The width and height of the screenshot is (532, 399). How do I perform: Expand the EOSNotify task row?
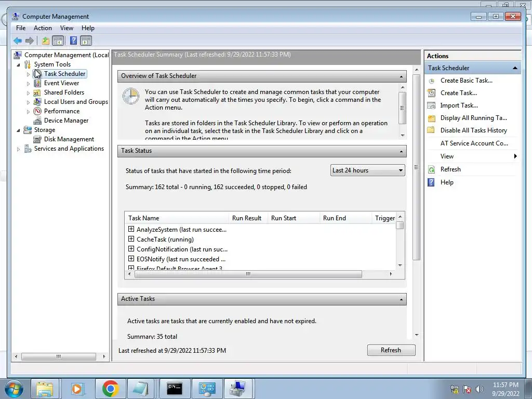[x=131, y=259]
